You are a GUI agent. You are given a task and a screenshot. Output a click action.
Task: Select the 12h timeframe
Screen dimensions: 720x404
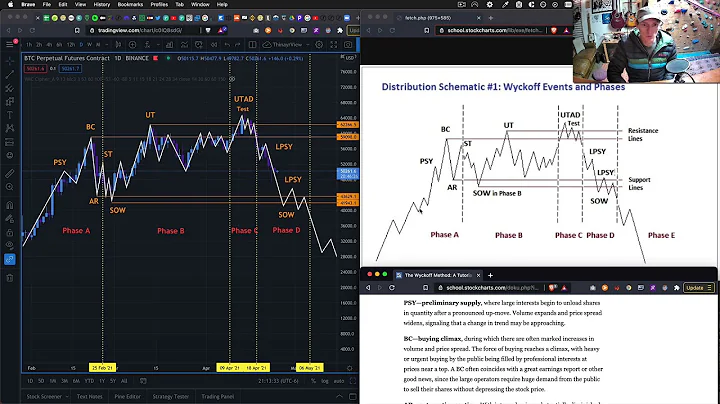pyautogui.click(x=71, y=45)
